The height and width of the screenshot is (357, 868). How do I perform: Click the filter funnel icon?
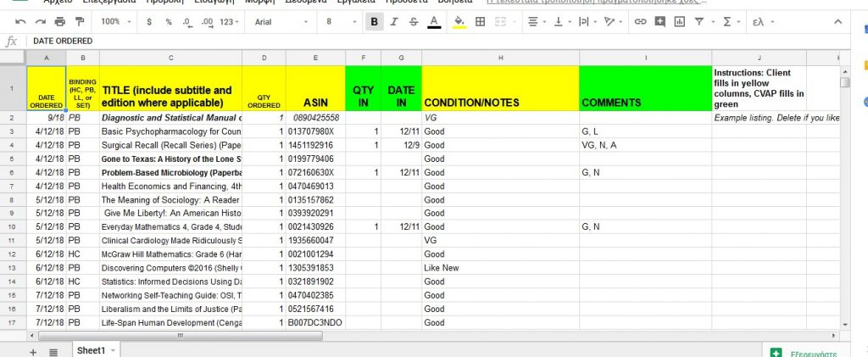tap(699, 21)
